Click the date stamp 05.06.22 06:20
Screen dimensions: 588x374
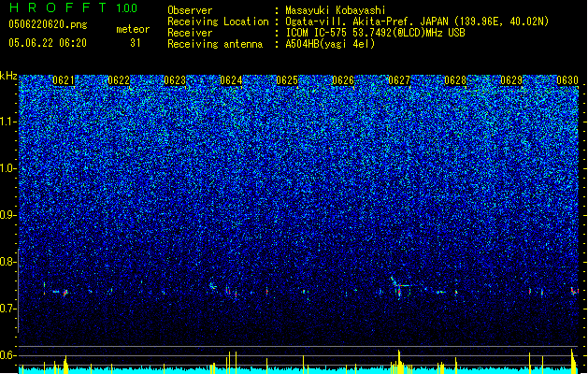(x=48, y=43)
